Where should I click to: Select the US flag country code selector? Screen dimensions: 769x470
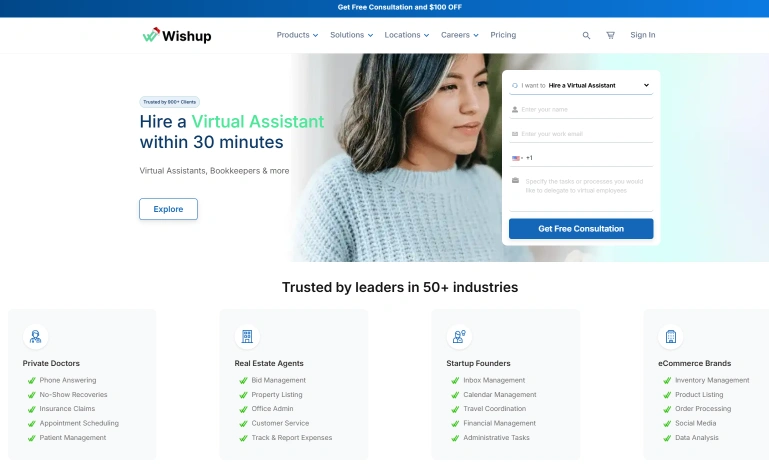(x=518, y=158)
